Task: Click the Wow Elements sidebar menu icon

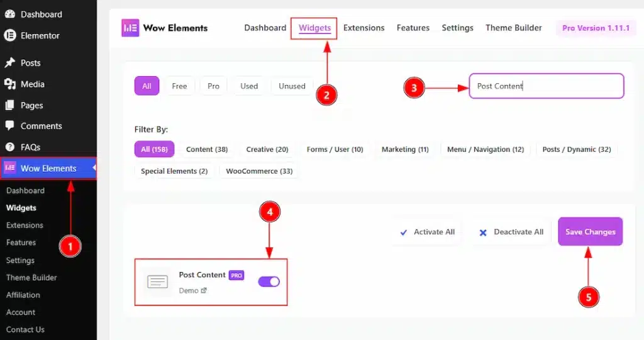Action: (x=10, y=167)
